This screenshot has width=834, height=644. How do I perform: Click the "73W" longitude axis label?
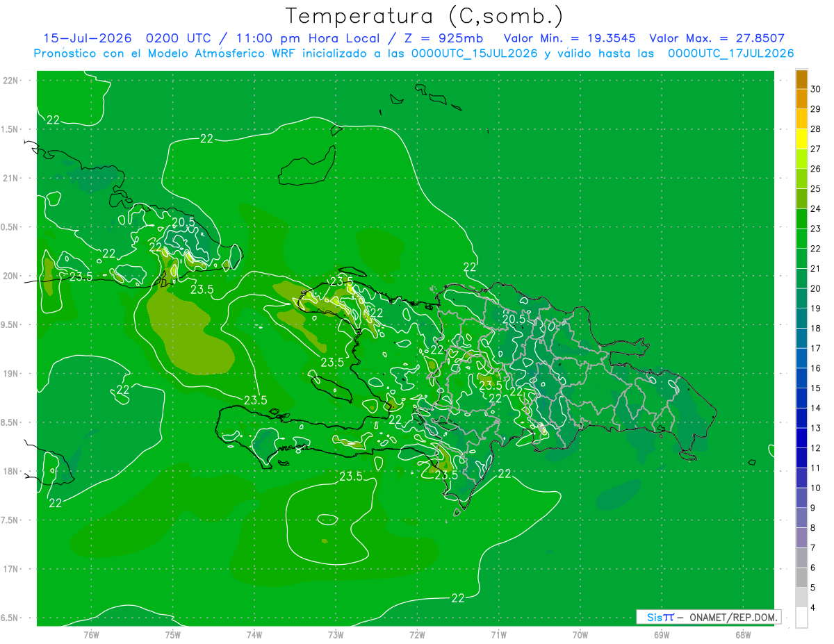coord(336,634)
